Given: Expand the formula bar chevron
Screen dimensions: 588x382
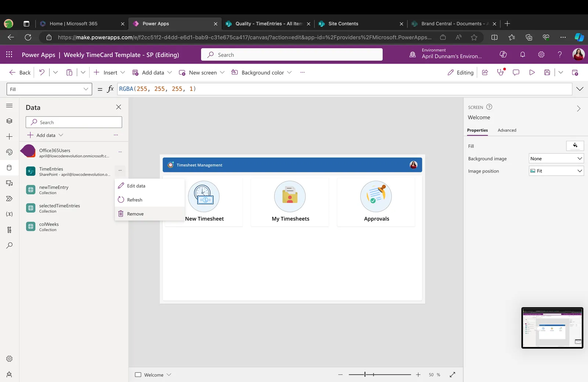Looking at the screenshot, I should (580, 89).
